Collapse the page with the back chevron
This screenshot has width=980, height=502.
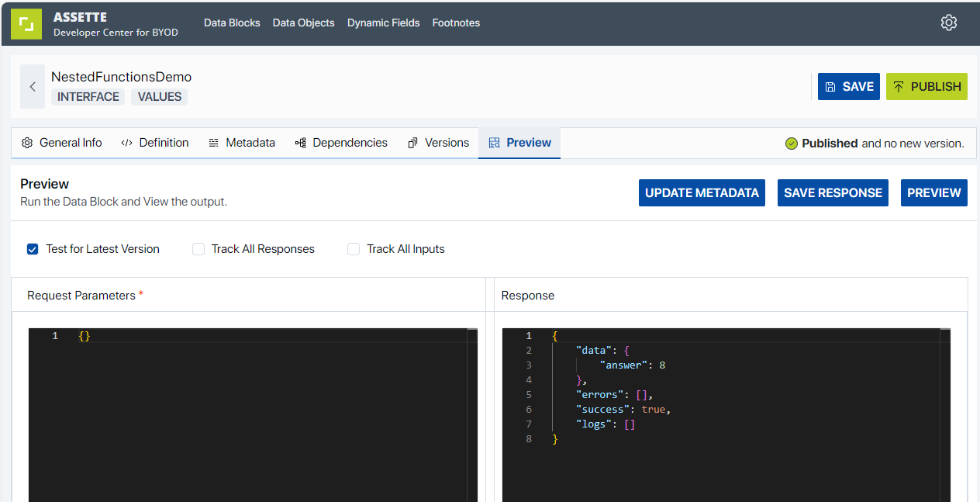pos(32,86)
